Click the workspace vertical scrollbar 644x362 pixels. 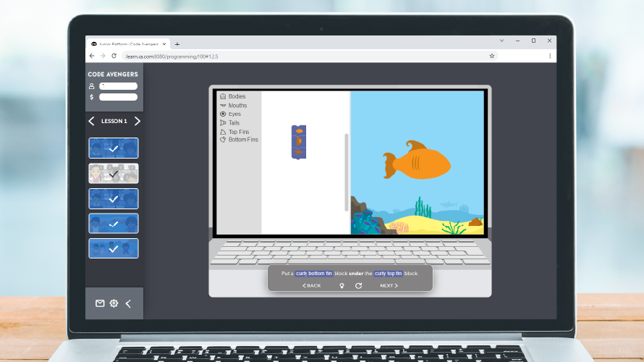[346, 170]
